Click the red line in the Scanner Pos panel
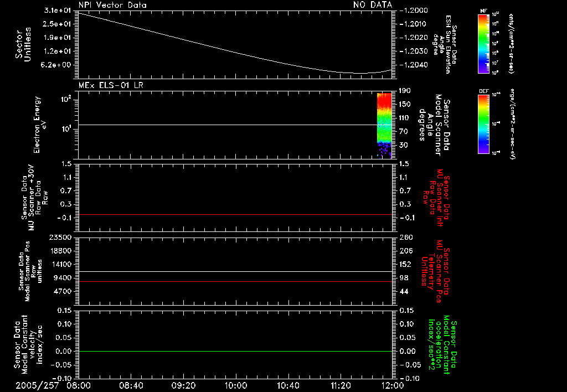 tap(235, 281)
